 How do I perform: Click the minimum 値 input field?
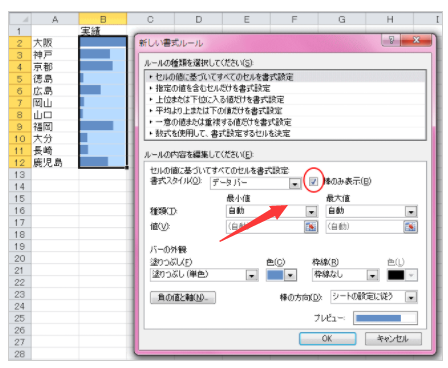pyautogui.click(x=265, y=227)
